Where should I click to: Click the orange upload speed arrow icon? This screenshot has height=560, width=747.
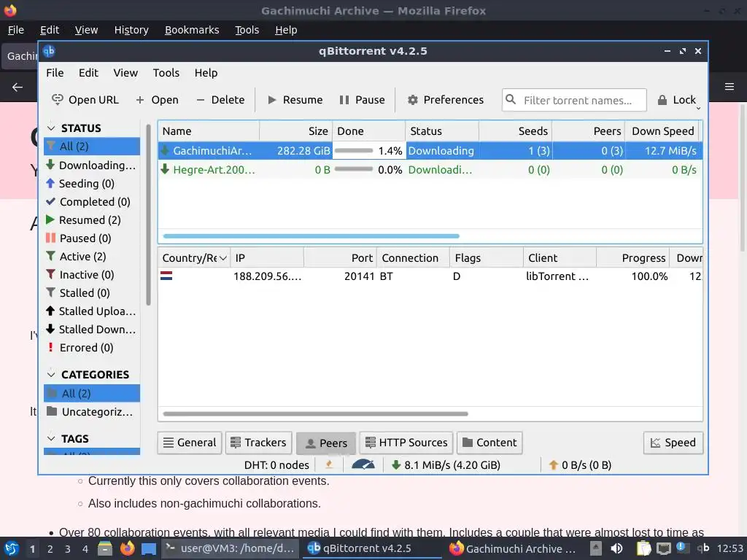553,464
